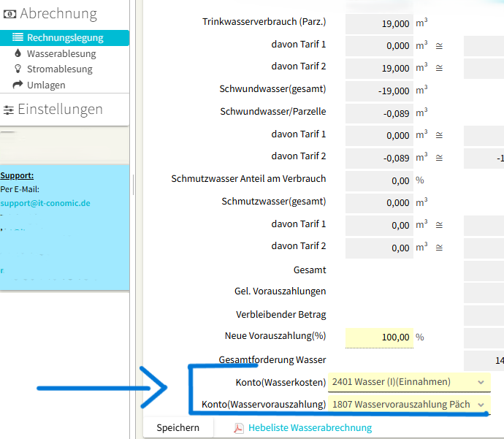Click the PDF icon beside Hebeliste Wasserabrechnung
504x439 pixels.
[238, 428]
